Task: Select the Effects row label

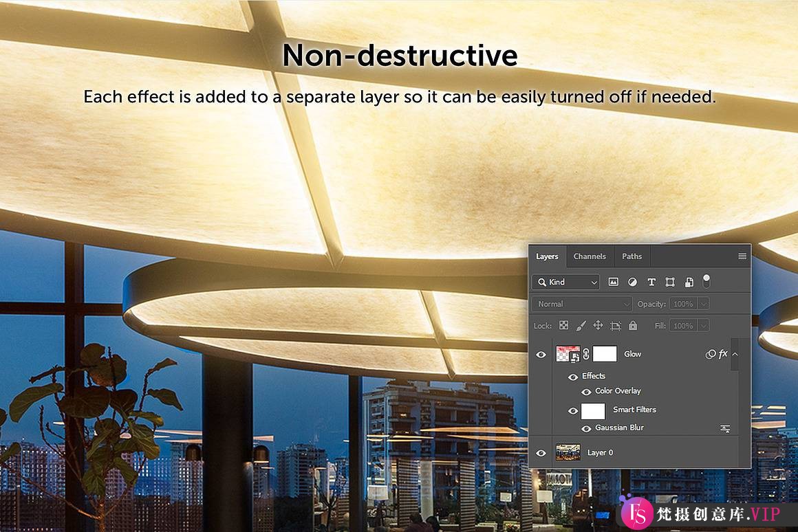Action: 594,376
